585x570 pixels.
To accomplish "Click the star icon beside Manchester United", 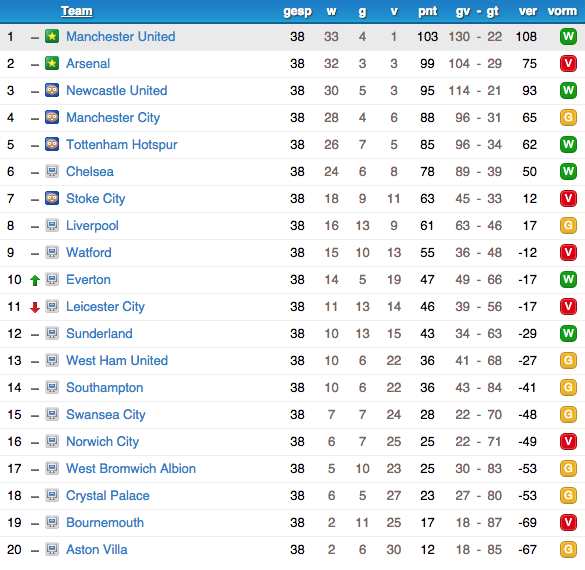I will (52, 36).
